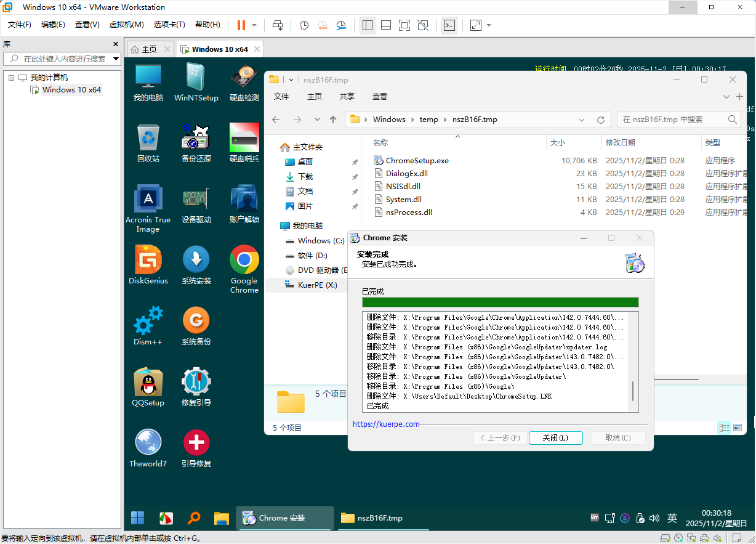The height and width of the screenshot is (544, 756).
Task: Switch Explorer to large icons view toggle
Action: point(737,428)
